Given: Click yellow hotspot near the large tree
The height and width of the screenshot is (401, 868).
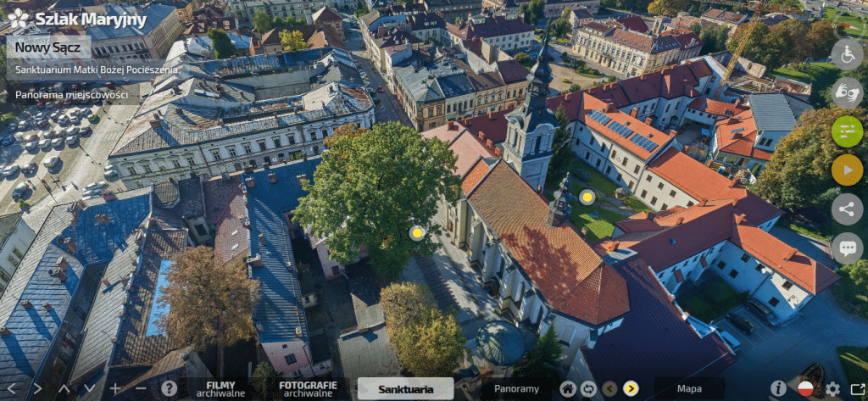Looking at the screenshot, I should (417, 233).
